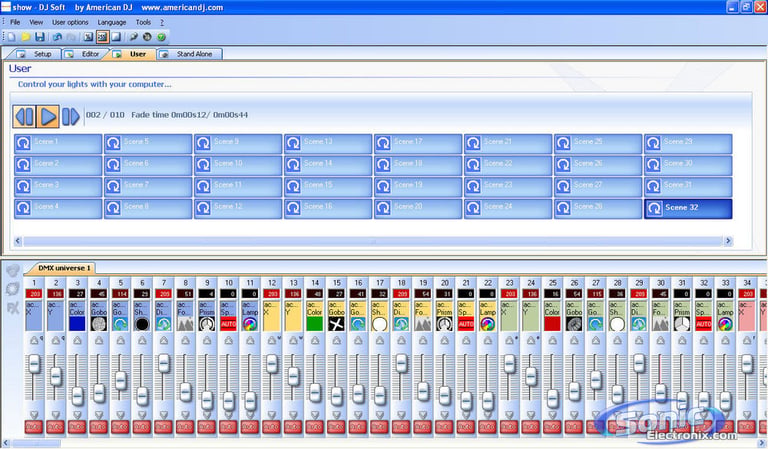Image resolution: width=768 pixels, height=449 pixels.
Task: Trigger the Scene 27 button
Action: tap(598, 187)
